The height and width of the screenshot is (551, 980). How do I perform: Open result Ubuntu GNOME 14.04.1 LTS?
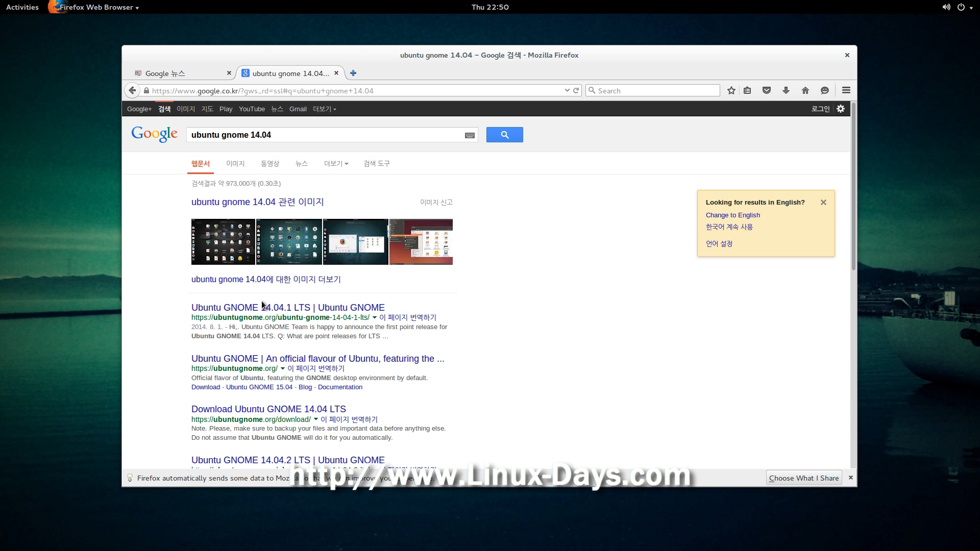click(288, 307)
